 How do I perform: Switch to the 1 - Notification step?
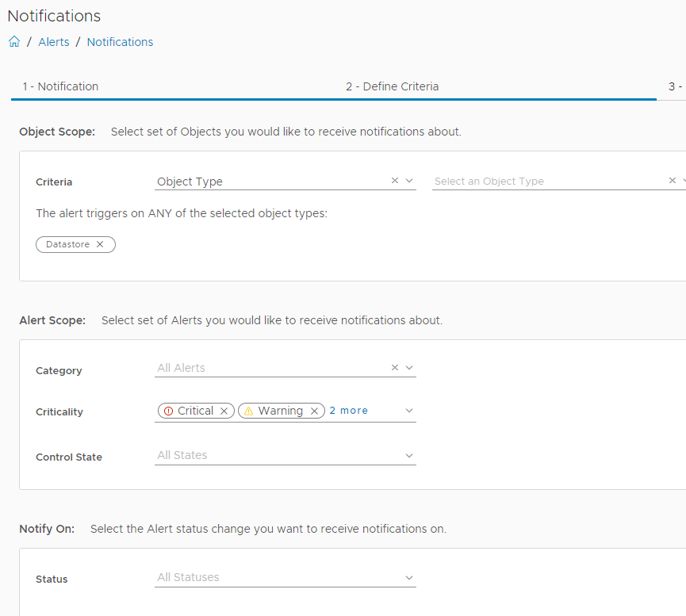[x=60, y=86]
